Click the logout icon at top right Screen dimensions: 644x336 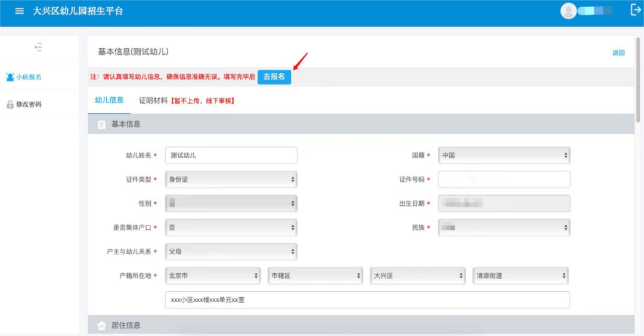tap(635, 10)
